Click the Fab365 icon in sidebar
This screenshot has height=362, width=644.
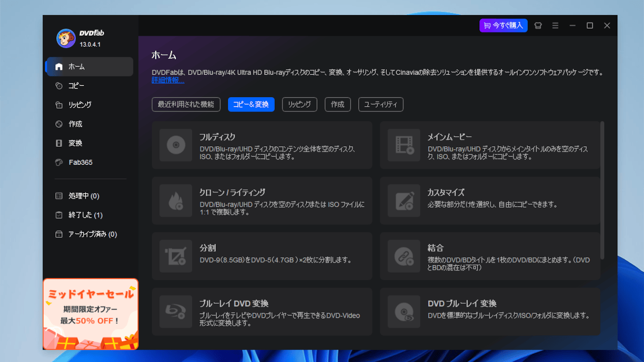59,162
